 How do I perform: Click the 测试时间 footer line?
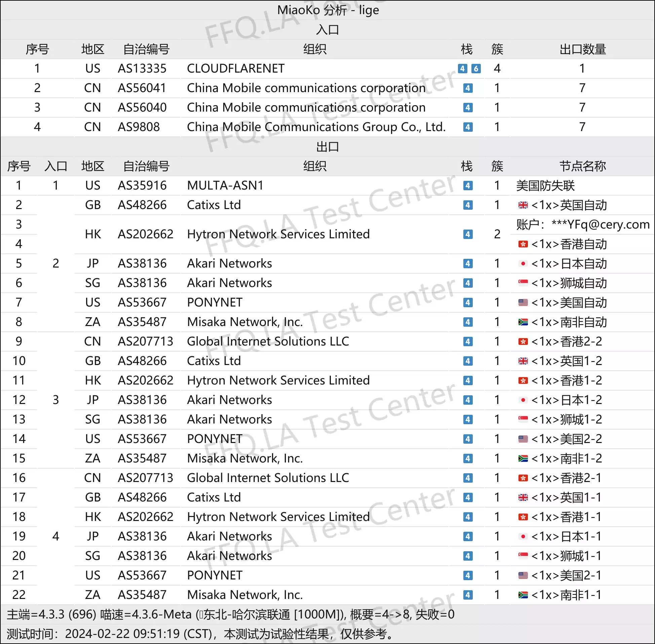[x=200, y=634]
